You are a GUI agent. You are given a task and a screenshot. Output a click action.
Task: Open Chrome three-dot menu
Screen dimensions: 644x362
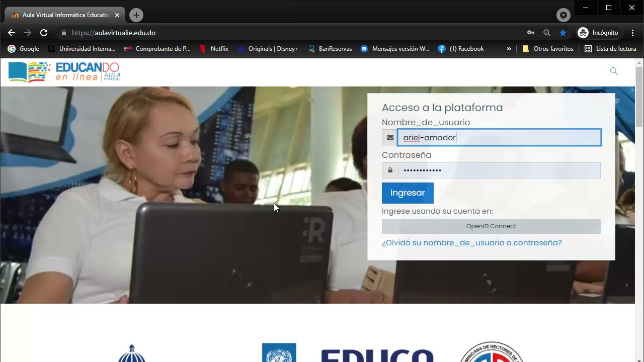[633, 33]
